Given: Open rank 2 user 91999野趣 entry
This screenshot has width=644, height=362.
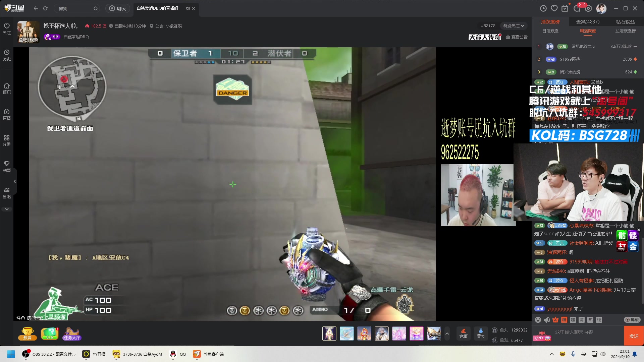Looking at the screenshot, I should (588, 59).
